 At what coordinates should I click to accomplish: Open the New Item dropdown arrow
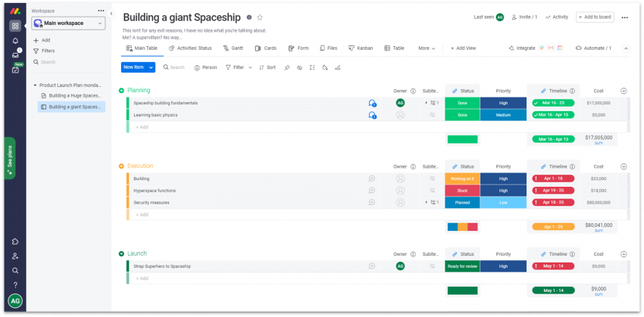point(152,67)
